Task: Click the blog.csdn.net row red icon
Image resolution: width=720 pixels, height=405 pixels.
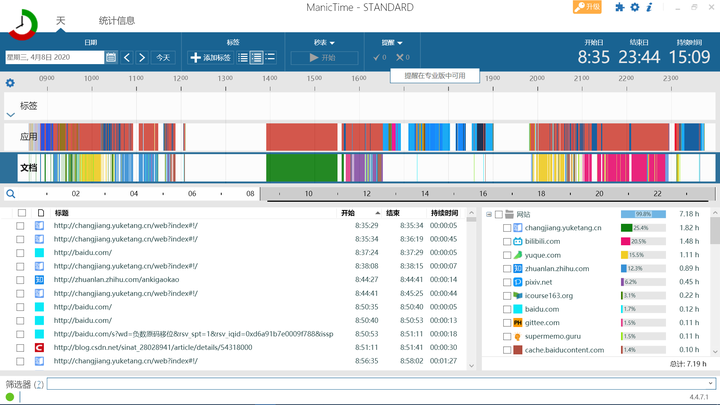Action: coord(39,348)
